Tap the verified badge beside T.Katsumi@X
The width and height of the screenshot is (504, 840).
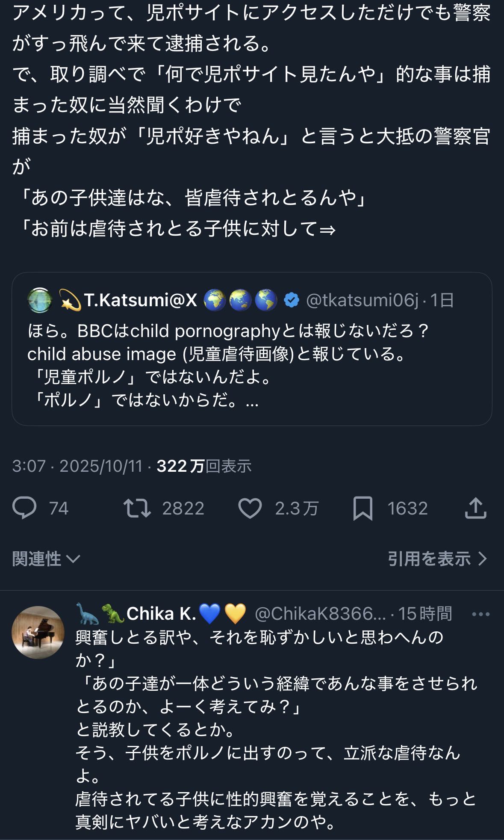[x=292, y=300]
